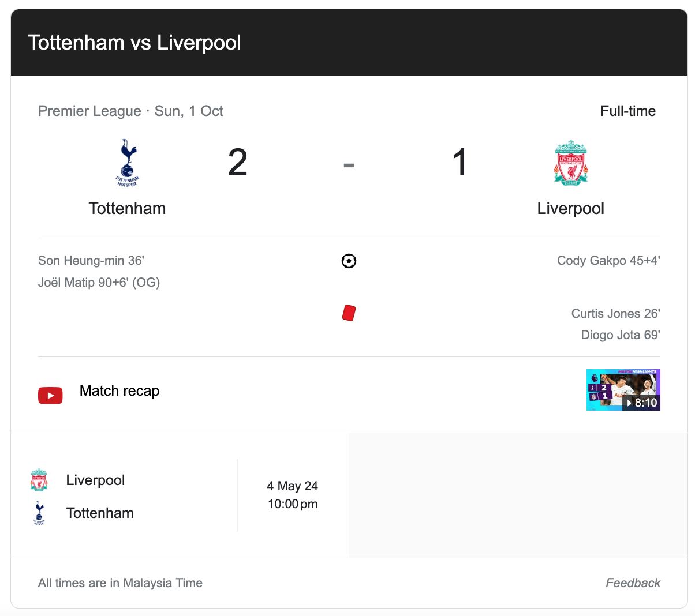Click the small Liverpool crest in upcoming fixture
The height and width of the screenshot is (616, 695).
point(39,479)
